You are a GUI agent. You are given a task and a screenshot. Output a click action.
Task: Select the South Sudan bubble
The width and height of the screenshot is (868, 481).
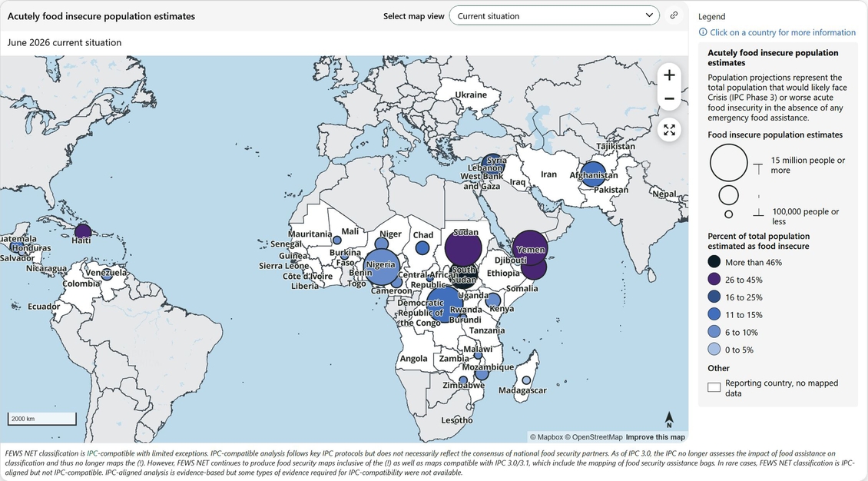coord(463,274)
